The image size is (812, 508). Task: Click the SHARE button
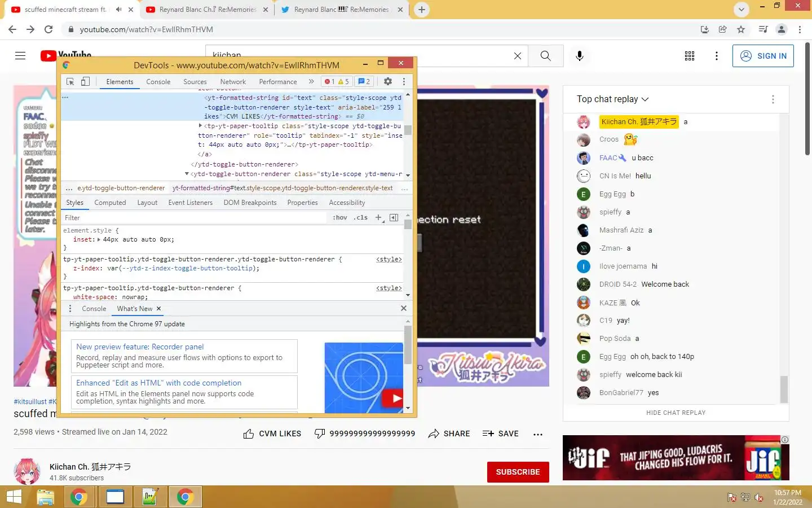click(x=449, y=433)
